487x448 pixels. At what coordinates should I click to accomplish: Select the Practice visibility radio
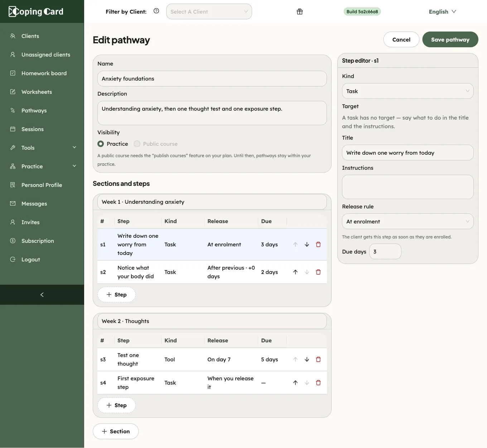(x=101, y=144)
